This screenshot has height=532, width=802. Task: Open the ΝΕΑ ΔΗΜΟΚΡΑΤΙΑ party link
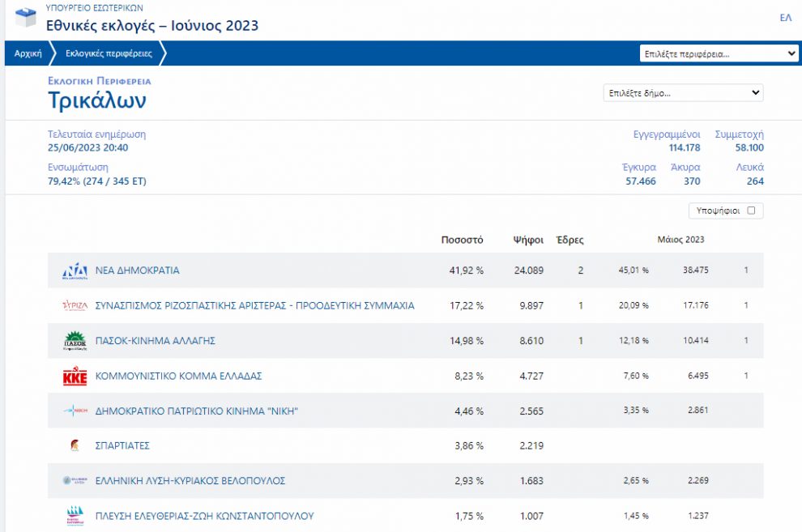(x=138, y=270)
